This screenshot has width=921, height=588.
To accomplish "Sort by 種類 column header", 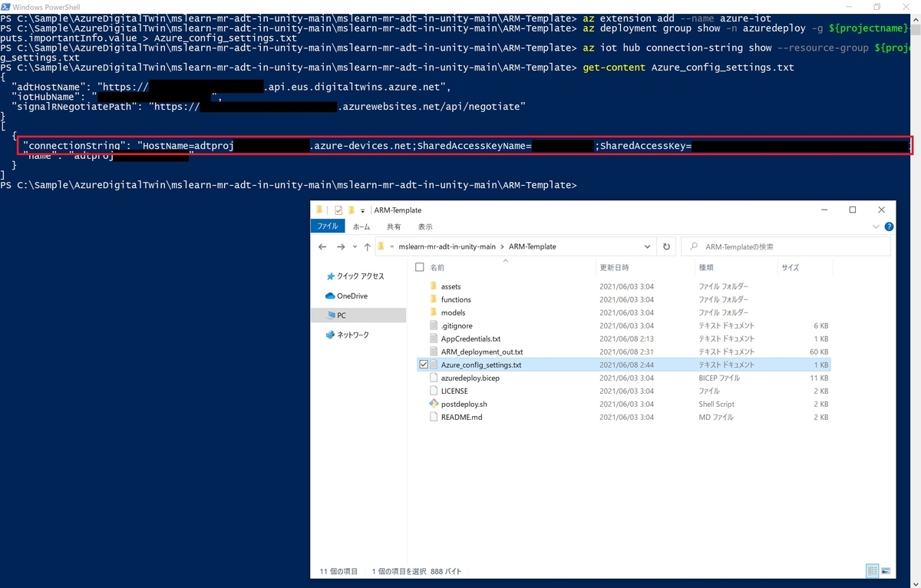I will click(x=706, y=267).
